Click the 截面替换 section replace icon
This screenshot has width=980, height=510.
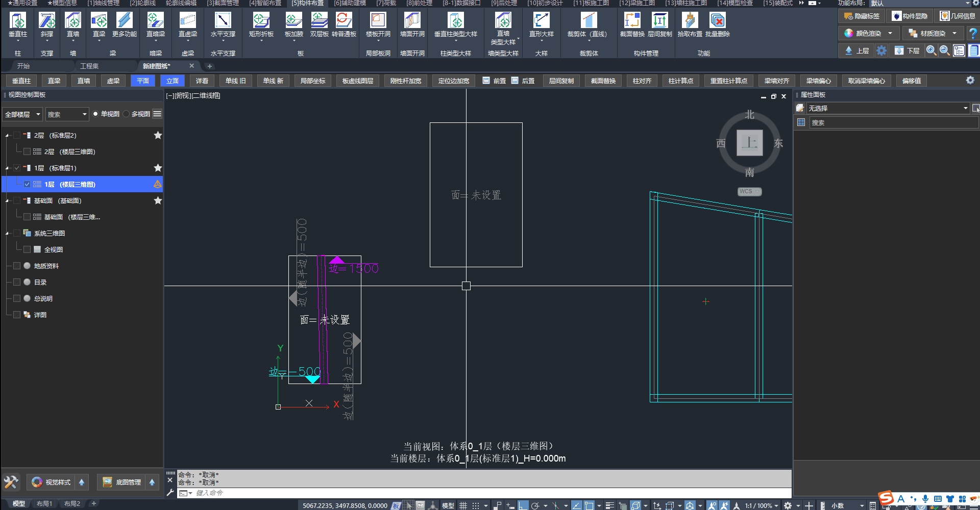click(x=632, y=20)
